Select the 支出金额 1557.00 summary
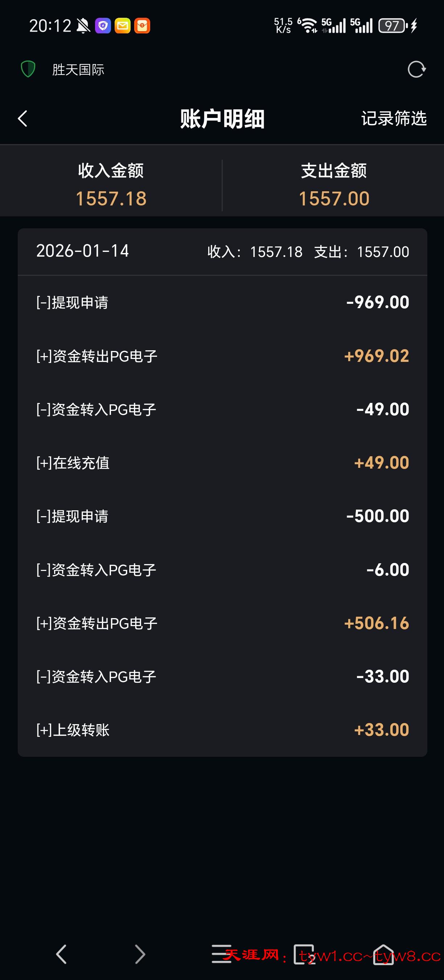This screenshot has height=980, width=444. coord(334,185)
